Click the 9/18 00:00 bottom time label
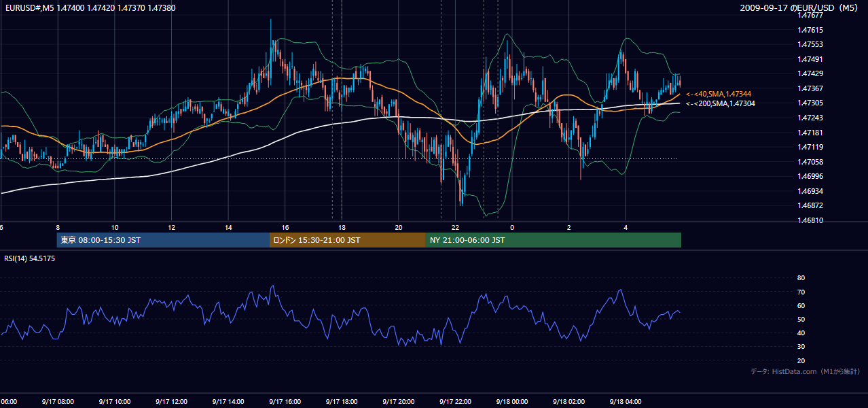Viewport: 868px width, 408px height. pos(512,401)
